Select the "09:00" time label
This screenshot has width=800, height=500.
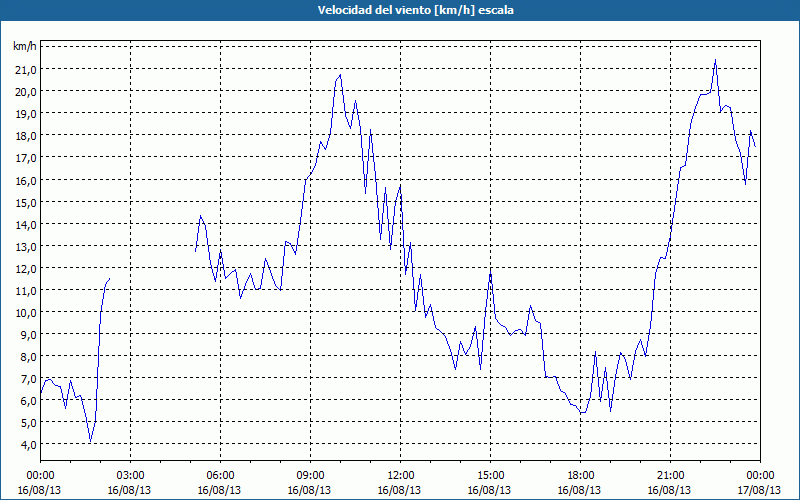pos(310,476)
